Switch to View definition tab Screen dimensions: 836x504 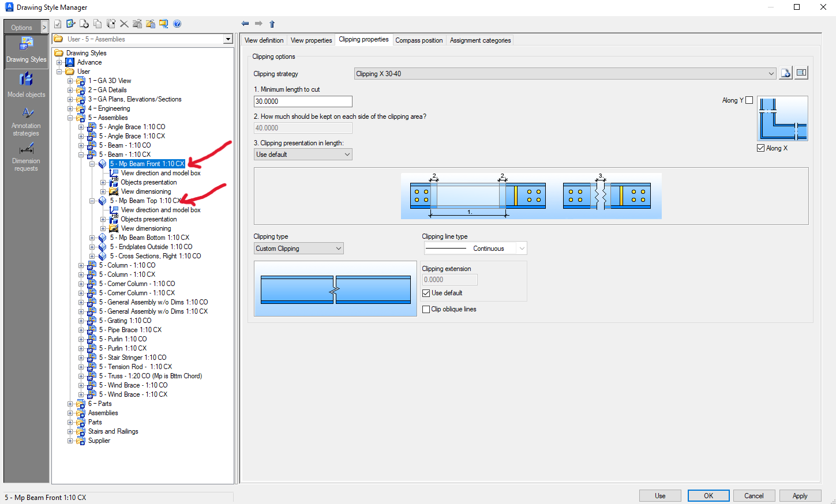coord(264,40)
